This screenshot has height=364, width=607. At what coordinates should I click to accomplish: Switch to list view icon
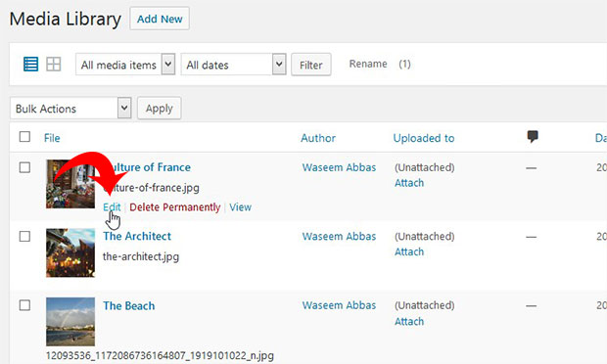pos(31,65)
